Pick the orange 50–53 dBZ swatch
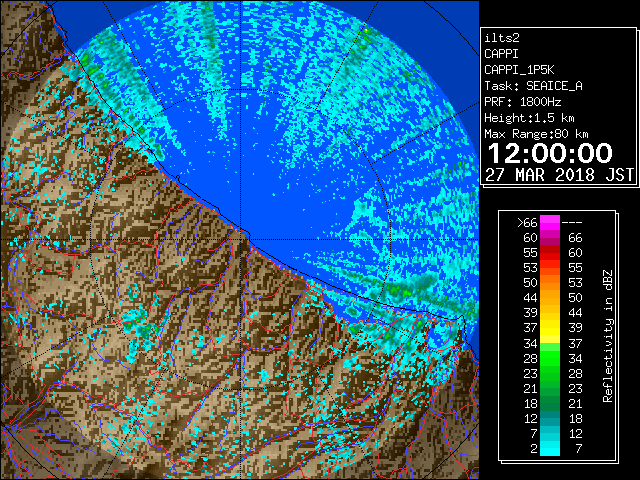This screenshot has width=640, height=480. 550,282
